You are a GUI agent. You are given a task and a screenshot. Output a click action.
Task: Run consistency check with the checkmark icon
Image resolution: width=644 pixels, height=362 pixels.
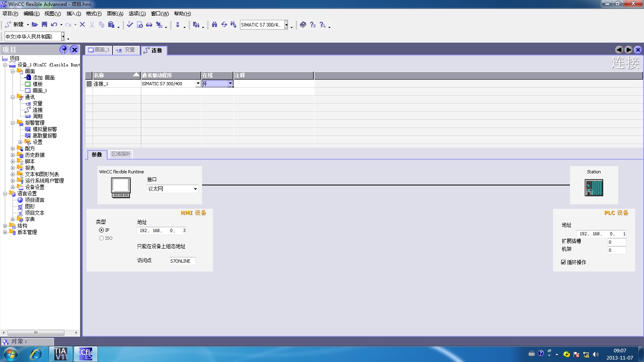130,25
